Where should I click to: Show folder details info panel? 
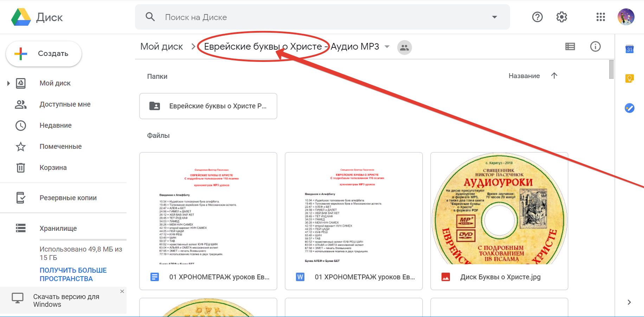(595, 46)
